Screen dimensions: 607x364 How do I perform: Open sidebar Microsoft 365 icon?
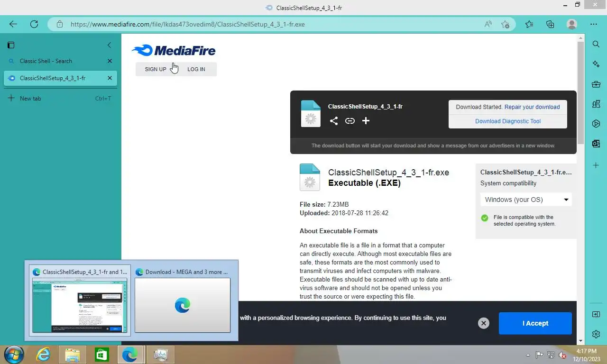[x=596, y=124]
